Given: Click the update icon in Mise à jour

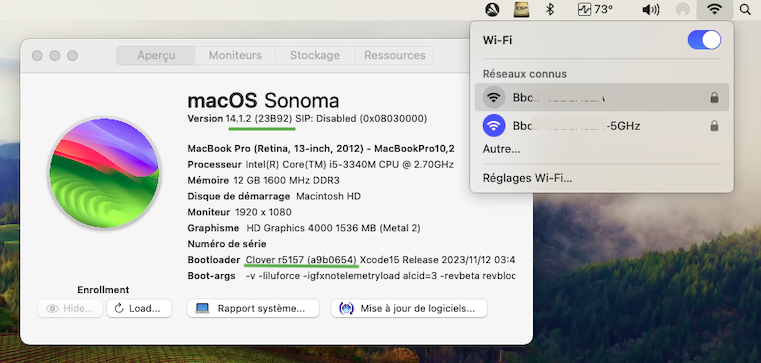Looking at the screenshot, I should [347, 308].
